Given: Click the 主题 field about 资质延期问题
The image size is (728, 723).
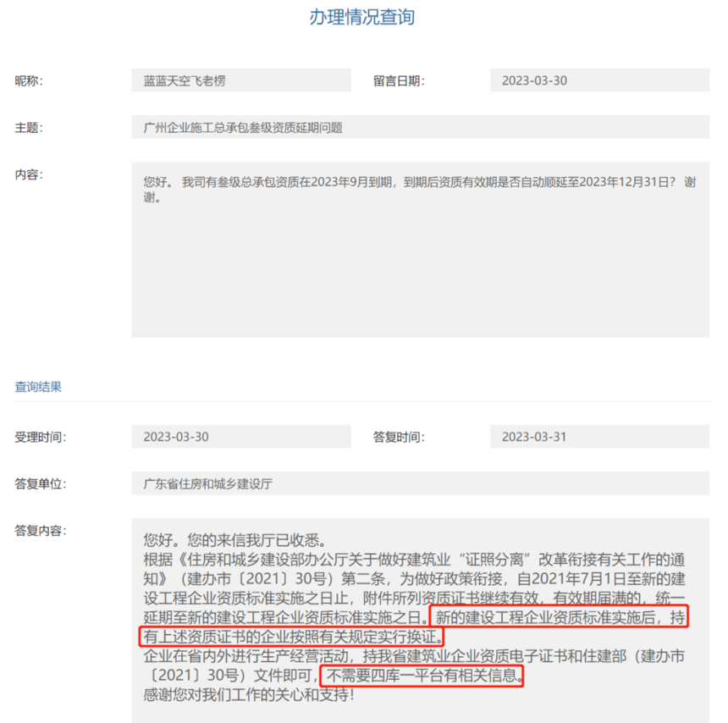Looking at the screenshot, I should click(x=420, y=127).
